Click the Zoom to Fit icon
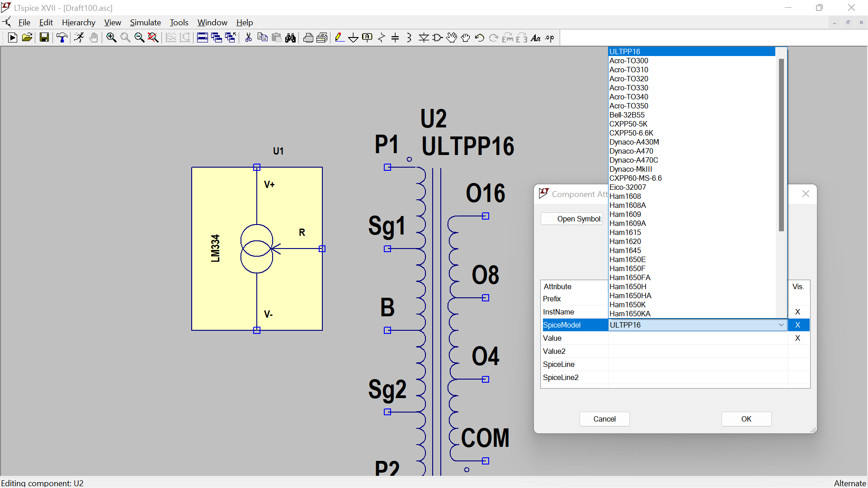 tap(153, 38)
